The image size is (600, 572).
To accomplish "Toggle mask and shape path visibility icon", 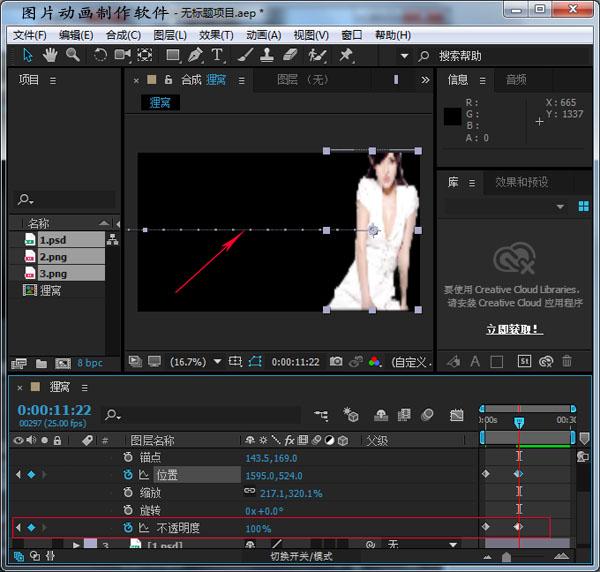I will click(x=255, y=361).
